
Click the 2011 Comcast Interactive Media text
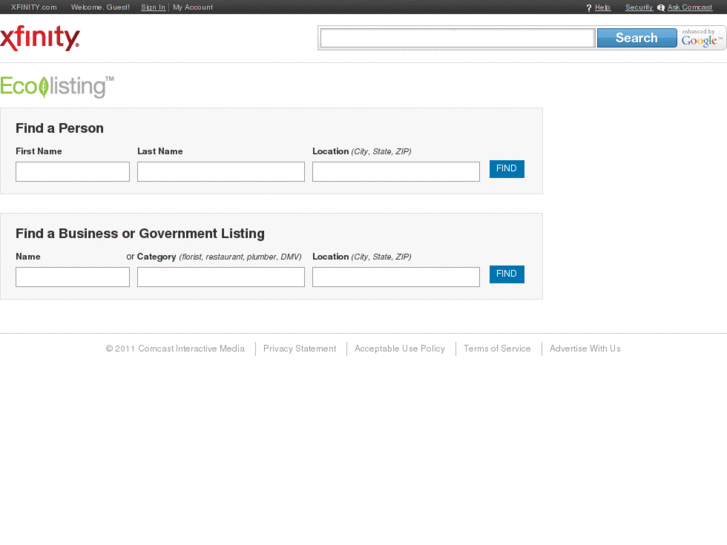(175, 349)
